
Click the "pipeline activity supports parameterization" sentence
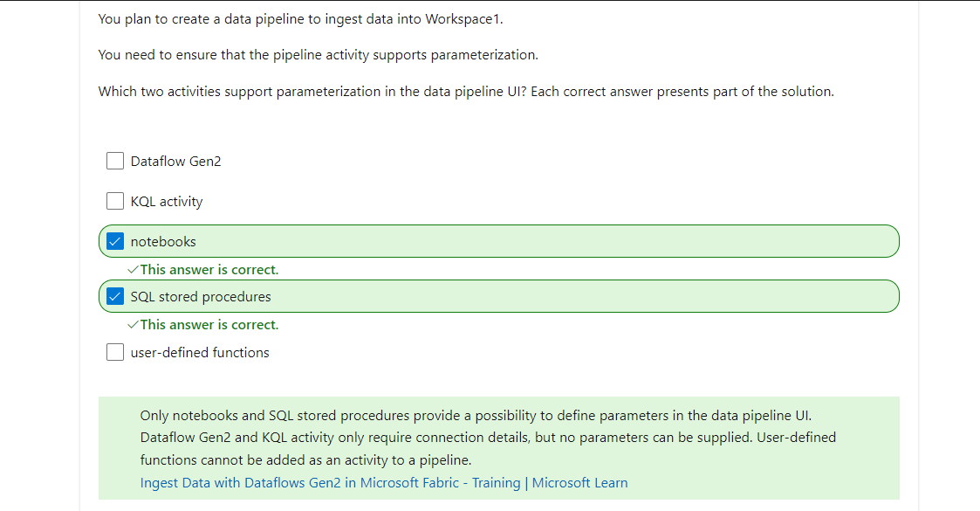pos(319,55)
